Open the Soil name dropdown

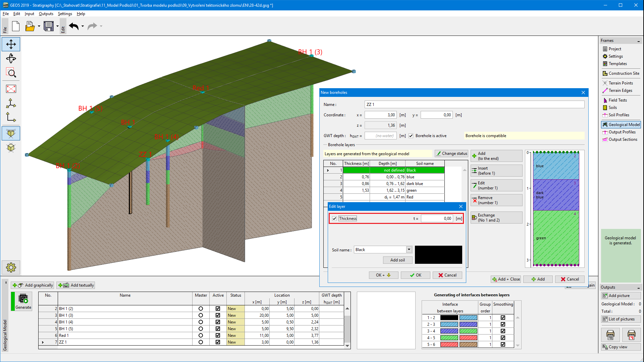(409, 249)
